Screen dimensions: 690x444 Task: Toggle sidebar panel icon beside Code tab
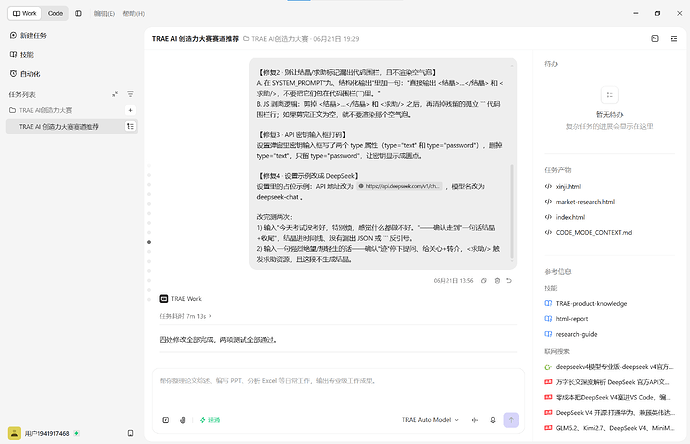point(78,13)
